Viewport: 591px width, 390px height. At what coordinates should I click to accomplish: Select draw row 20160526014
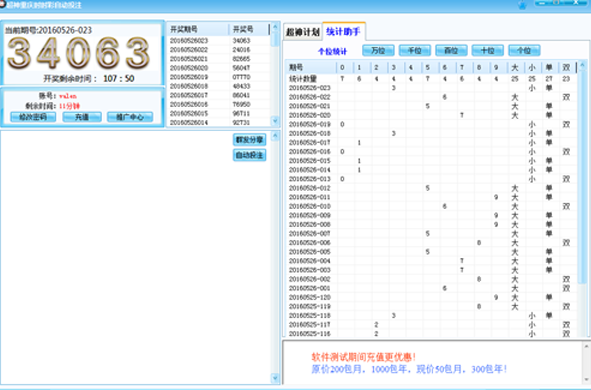(x=219, y=122)
